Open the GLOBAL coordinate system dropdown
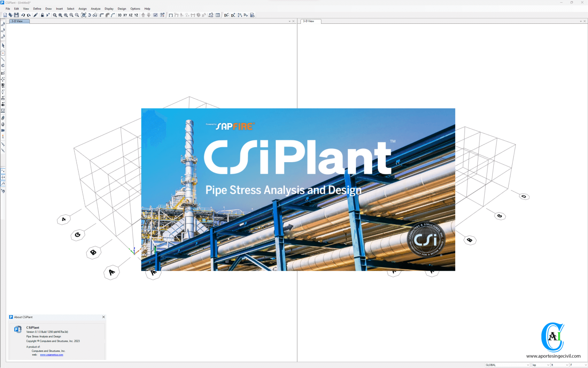 click(x=528, y=365)
